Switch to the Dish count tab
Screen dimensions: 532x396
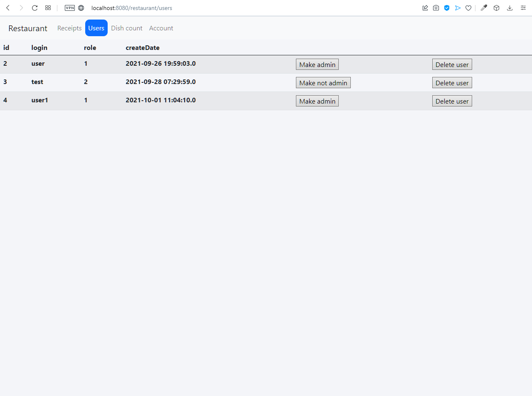coord(127,28)
